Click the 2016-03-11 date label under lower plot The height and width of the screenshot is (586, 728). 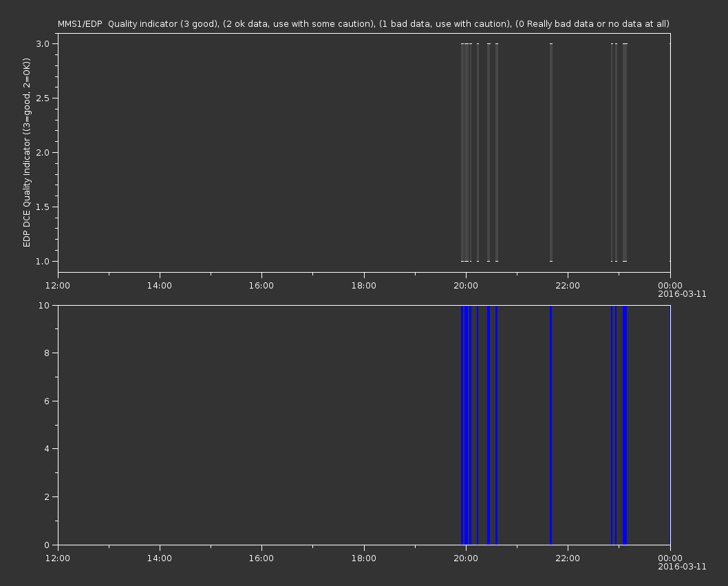tap(682, 567)
